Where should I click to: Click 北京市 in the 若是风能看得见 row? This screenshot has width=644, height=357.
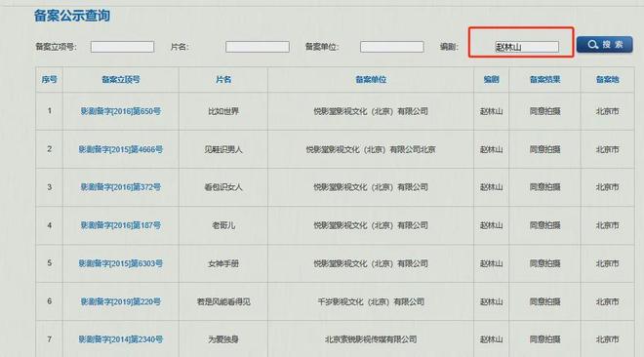pyautogui.click(x=608, y=301)
